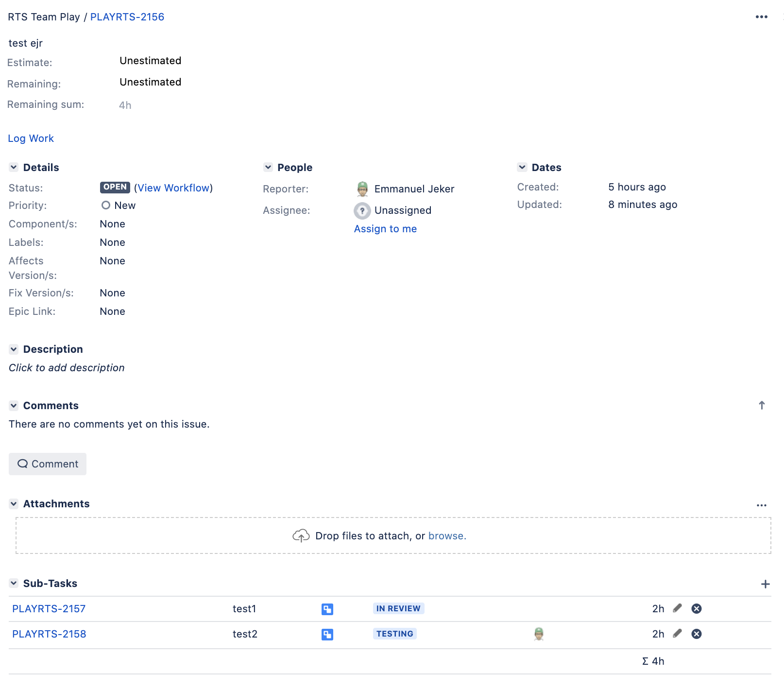Click the Remaining Unestimated value

click(151, 82)
